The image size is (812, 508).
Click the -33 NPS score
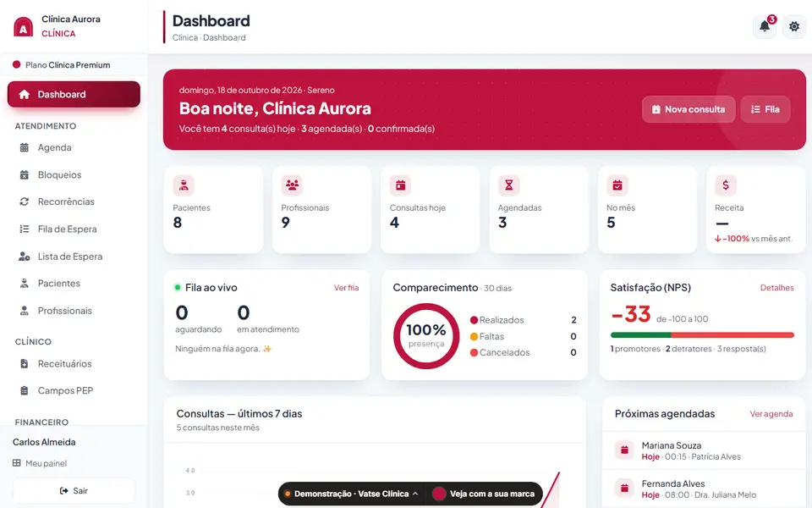(x=630, y=314)
